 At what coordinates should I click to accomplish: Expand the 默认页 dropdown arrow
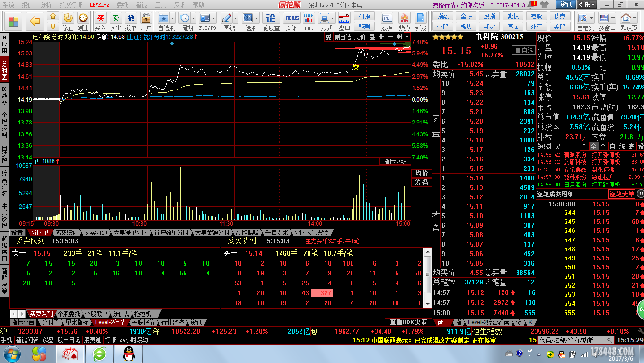pos(635,18)
